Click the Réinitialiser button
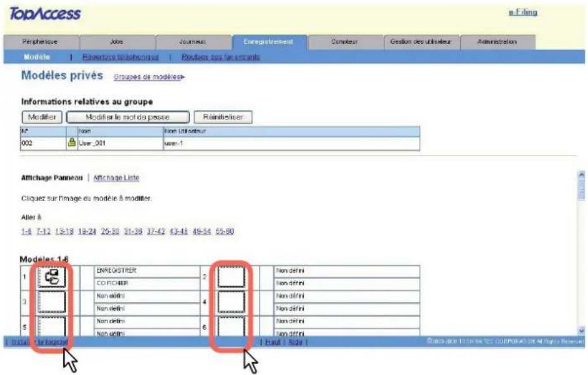Image resolution: width=588 pixels, height=375 pixels. pyautogui.click(x=223, y=117)
